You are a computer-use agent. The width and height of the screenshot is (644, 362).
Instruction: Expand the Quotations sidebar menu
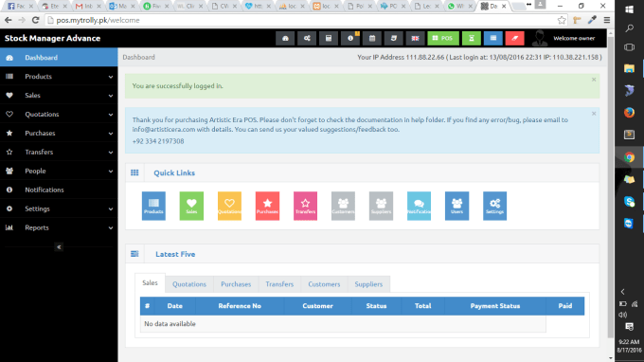(x=59, y=115)
